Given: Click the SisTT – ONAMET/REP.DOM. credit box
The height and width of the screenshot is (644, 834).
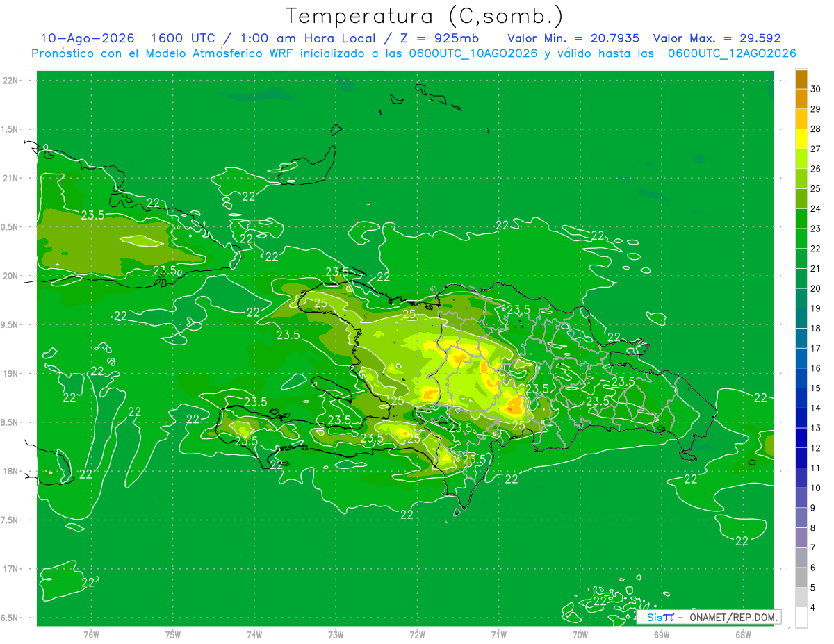Looking at the screenshot, I should tap(708, 617).
